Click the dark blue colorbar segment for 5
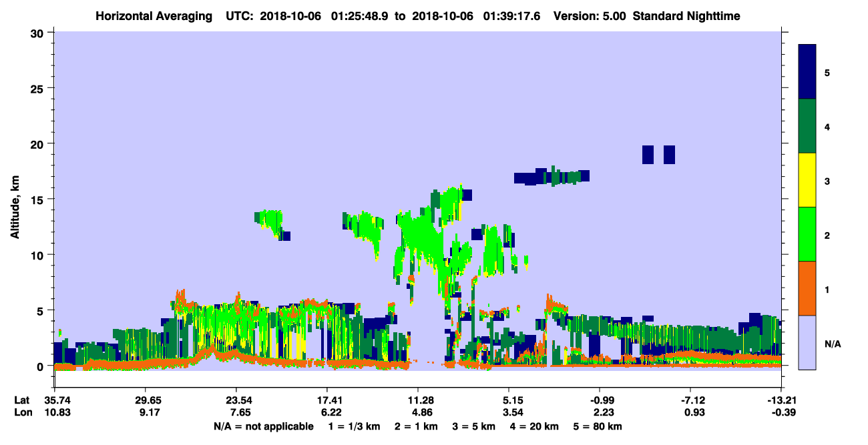Viewport: 868px width, 445px height. (x=807, y=72)
